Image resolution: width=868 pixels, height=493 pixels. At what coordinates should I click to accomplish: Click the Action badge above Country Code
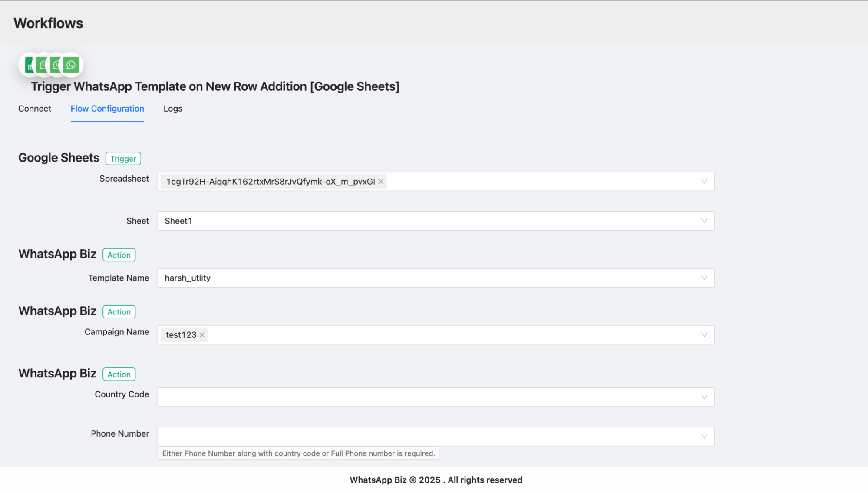click(x=119, y=374)
